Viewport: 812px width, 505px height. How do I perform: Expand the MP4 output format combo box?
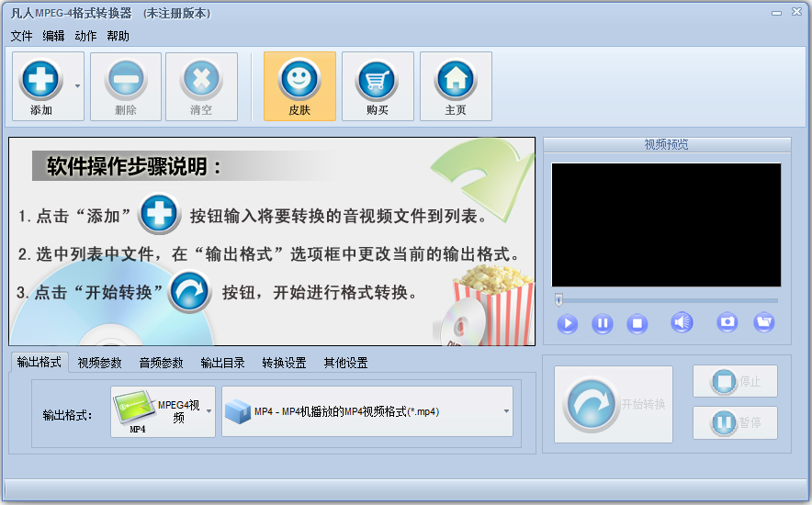tap(505, 411)
